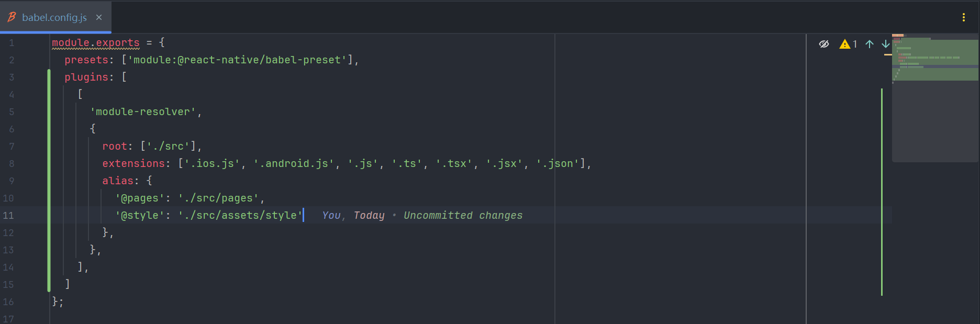This screenshot has width=980, height=324.
Task: Click the '.jsx' extension string
Action: (505, 163)
